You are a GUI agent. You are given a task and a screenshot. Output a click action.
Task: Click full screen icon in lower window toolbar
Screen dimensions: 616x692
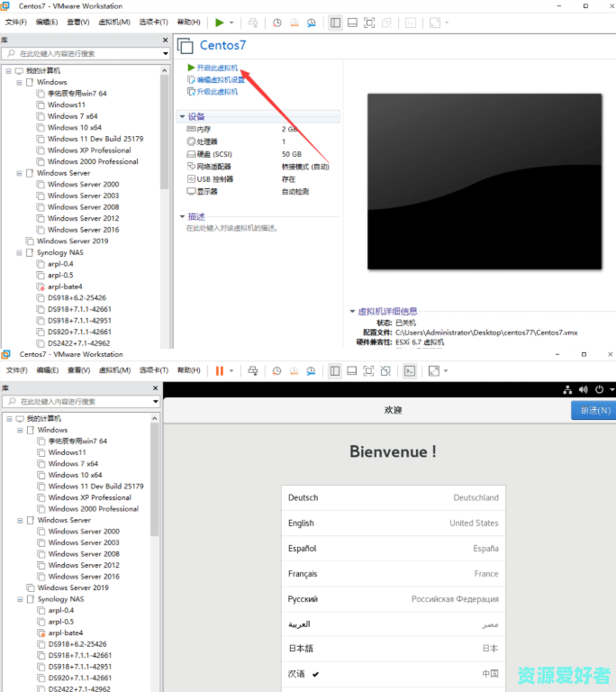368,370
